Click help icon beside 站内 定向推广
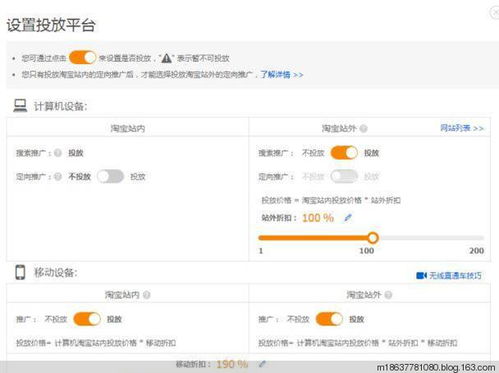This screenshot has height=373, width=499. click(58, 176)
